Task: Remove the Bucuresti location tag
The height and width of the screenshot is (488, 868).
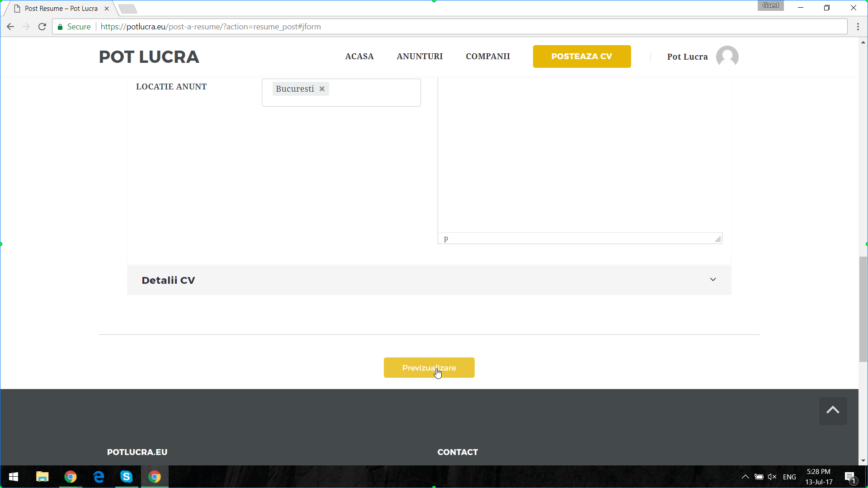Action: (322, 89)
